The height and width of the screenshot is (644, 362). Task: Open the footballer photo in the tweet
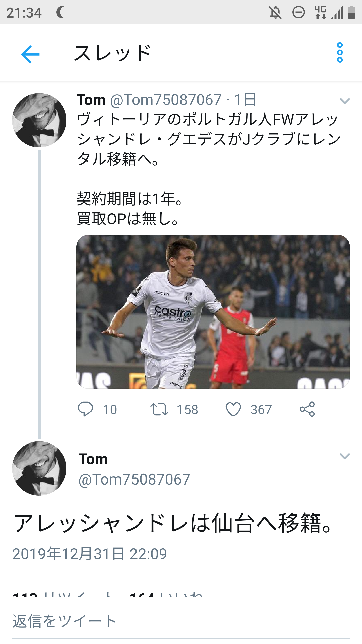[x=213, y=312]
